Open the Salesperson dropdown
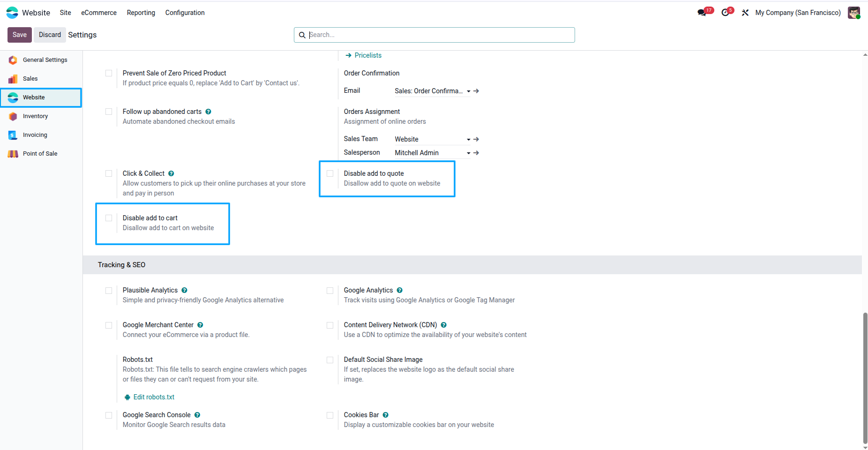This screenshot has height=450, width=868. 468,152
